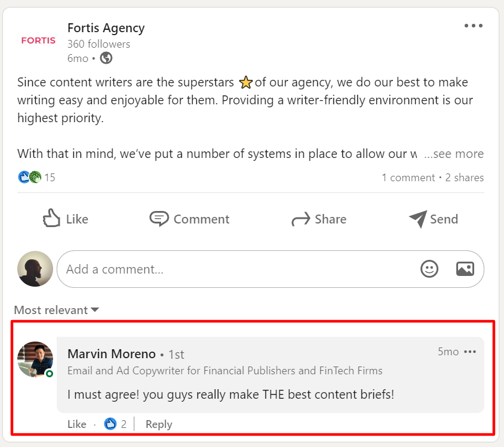The height and width of the screenshot is (447, 504).
Task: Click the Add a comment field
Action: pos(239,269)
